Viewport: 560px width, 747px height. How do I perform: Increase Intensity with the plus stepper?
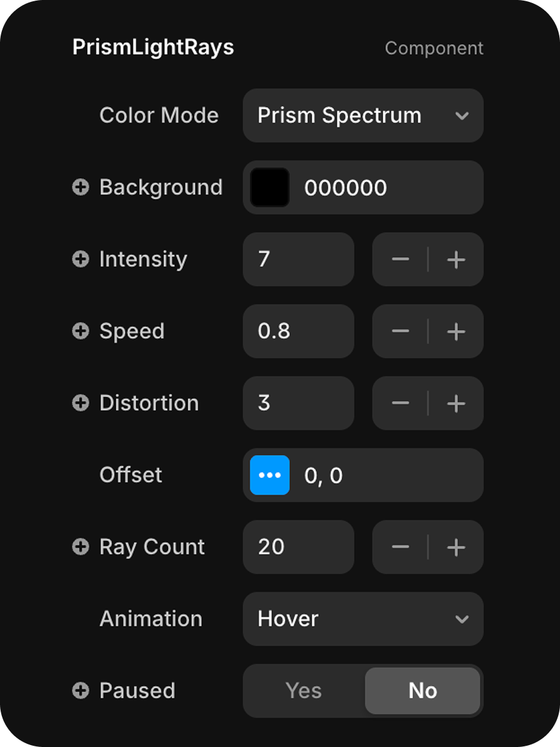tap(456, 260)
